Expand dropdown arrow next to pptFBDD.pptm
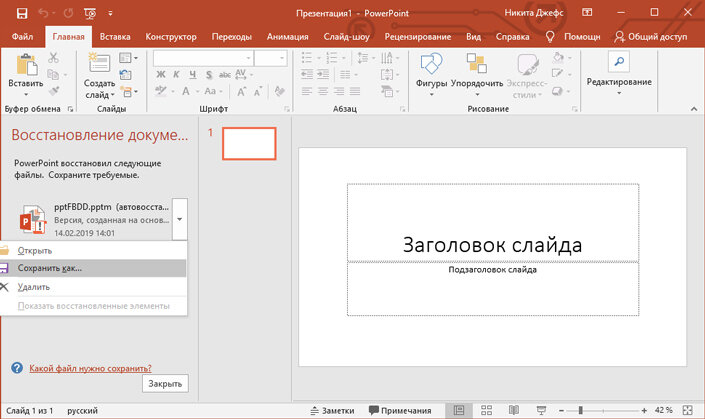 tap(179, 219)
